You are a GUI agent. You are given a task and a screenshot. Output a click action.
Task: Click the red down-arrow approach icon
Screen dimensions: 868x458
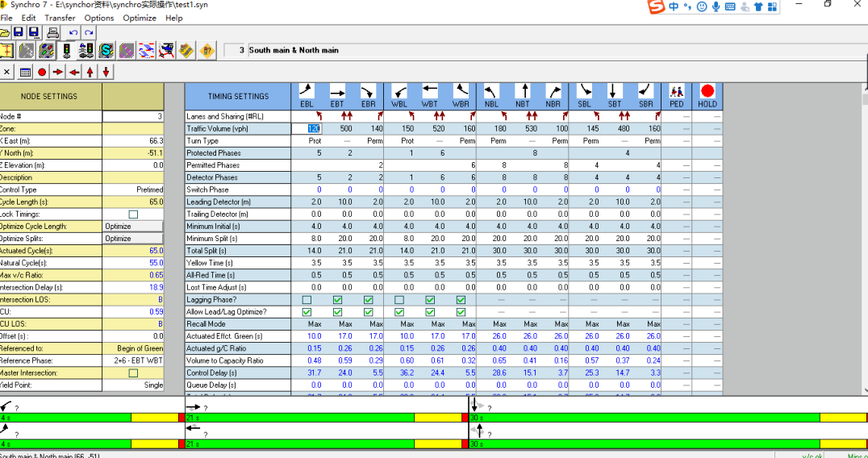click(106, 71)
